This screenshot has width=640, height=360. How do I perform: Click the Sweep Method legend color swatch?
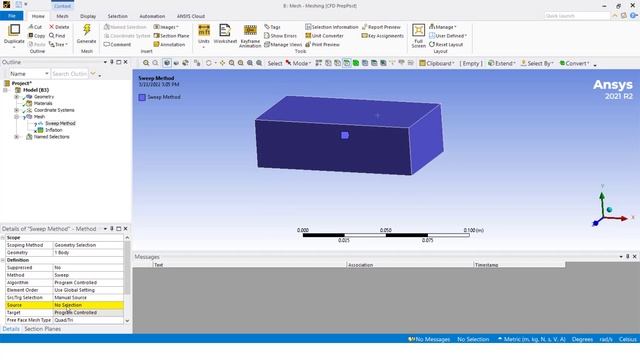pos(142,97)
